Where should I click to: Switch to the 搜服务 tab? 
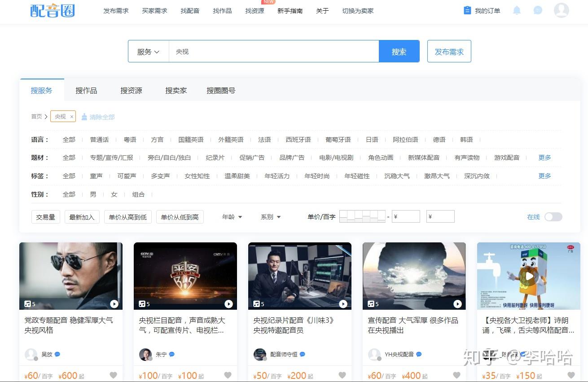pos(42,91)
